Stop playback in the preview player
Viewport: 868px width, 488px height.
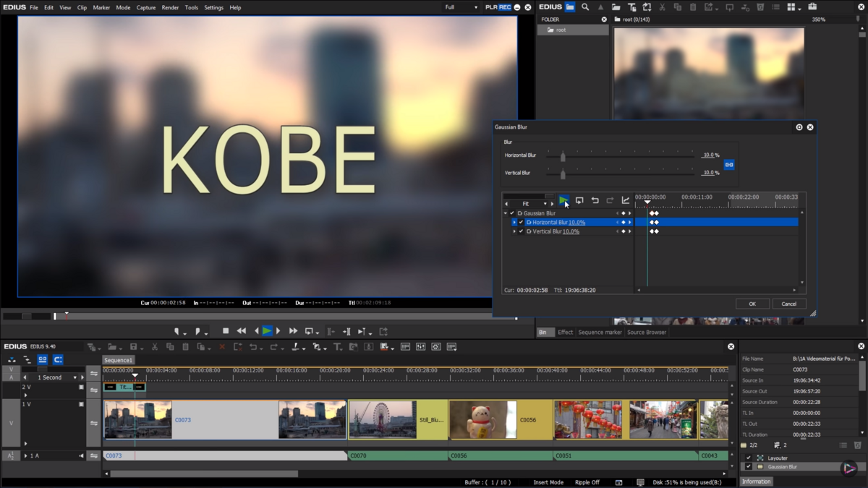click(x=226, y=331)
